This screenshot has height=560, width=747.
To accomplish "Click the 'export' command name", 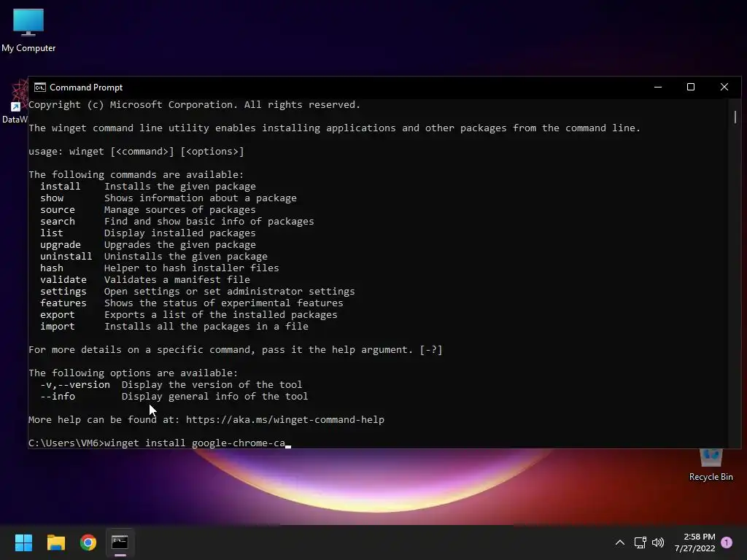I will click(58, 315).
